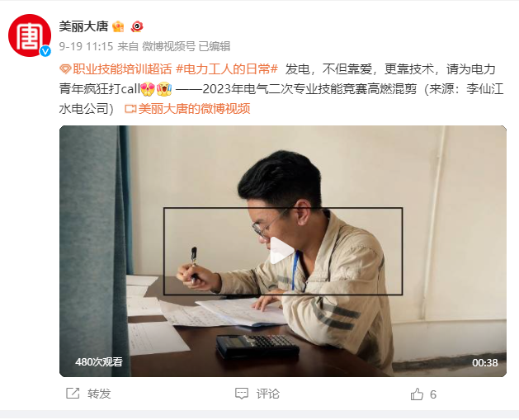Open 美丽大唐的微博视频 link
Screen dimensions: 519x420
click(x=194, y=109)
